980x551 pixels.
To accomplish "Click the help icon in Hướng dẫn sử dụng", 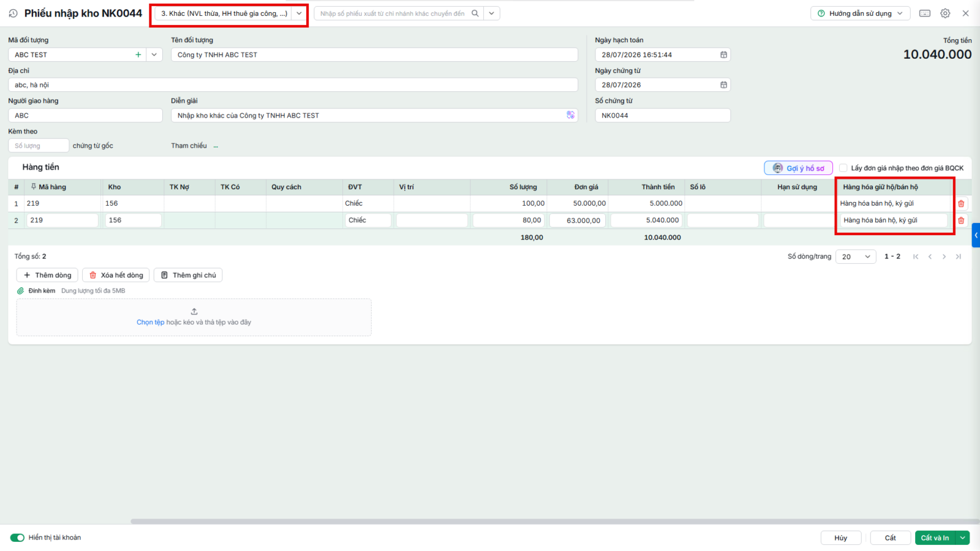I will 821,13.
